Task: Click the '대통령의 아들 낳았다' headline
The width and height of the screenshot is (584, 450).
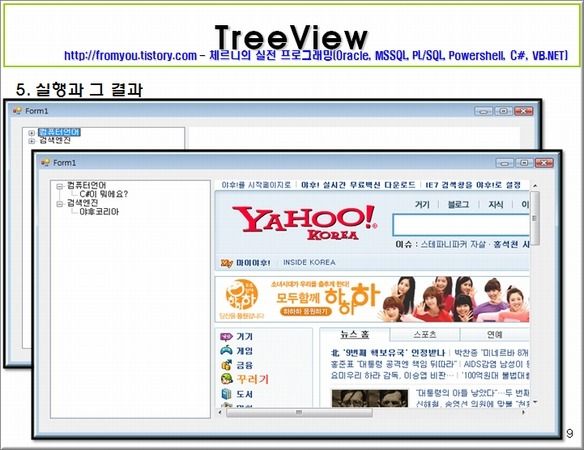Action: (x=456, y=393)
